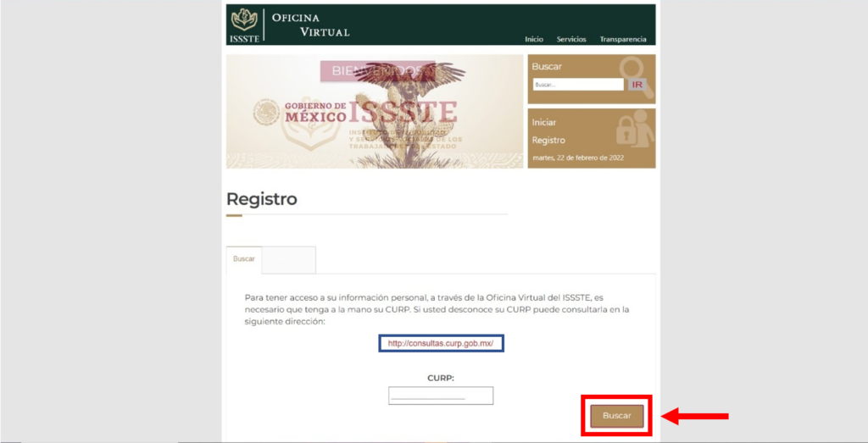Click the ISSSTE welcome banner image
868x443 pixels.
(x=375, y=111)
